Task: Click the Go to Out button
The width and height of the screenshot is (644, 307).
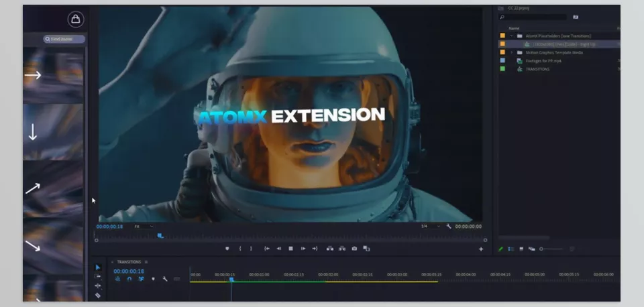Action: 315,249
